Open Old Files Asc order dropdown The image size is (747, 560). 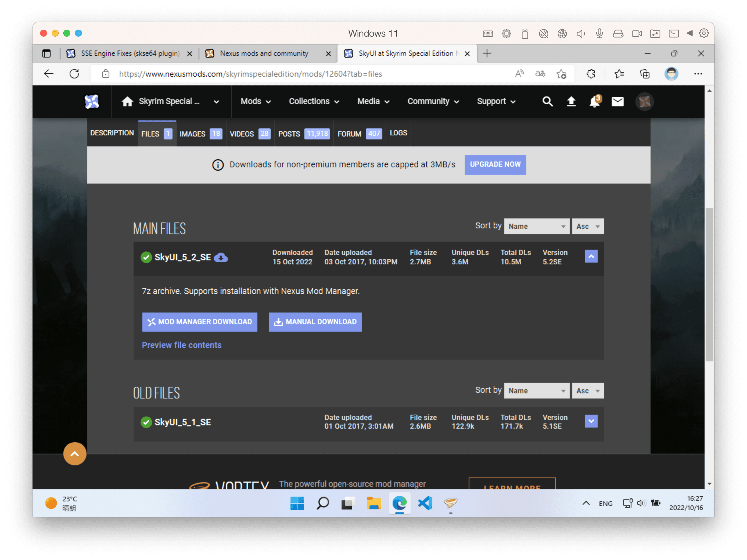(x=588, y=390)
